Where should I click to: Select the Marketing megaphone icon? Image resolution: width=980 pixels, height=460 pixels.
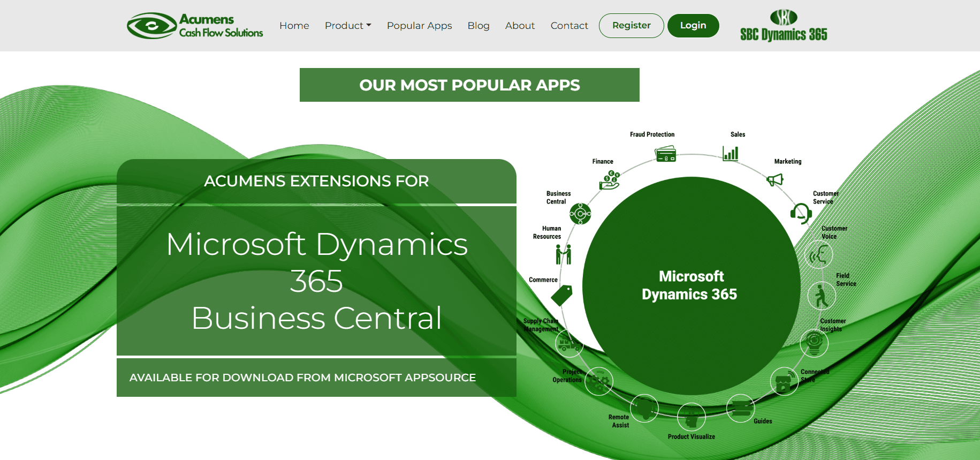[775, 180]
